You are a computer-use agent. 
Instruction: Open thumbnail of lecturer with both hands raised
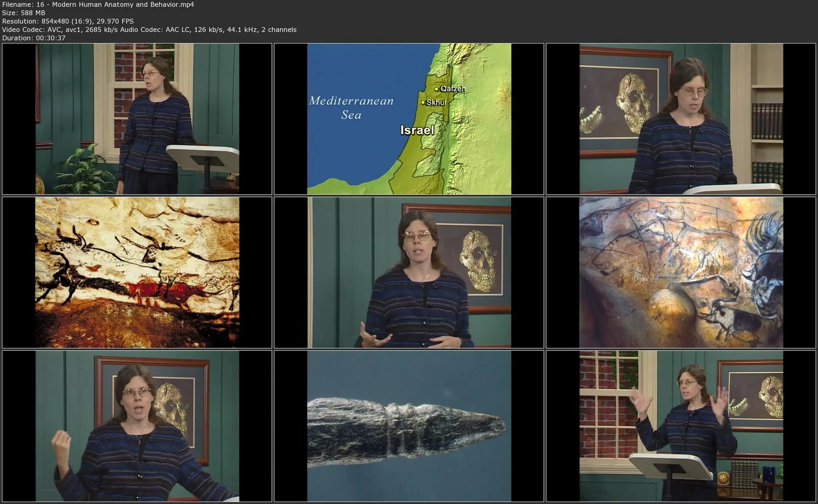[681, 426]
